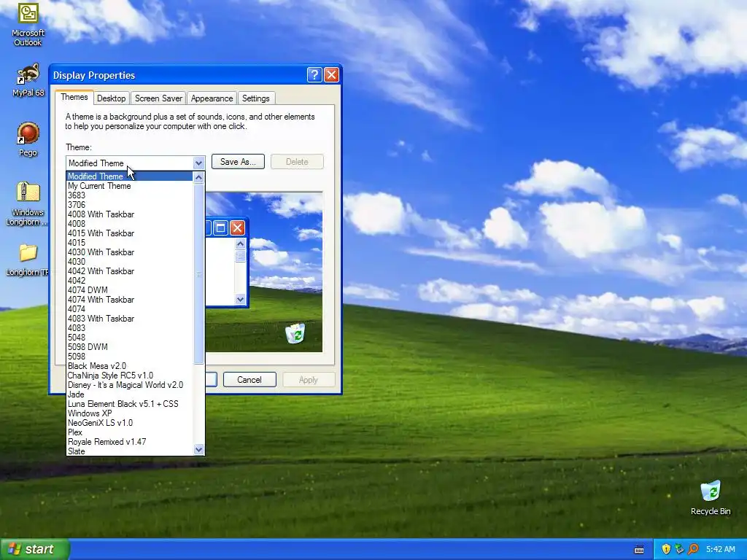
Task: Select the Recycle Bin desktop icon
Action: 711,497
